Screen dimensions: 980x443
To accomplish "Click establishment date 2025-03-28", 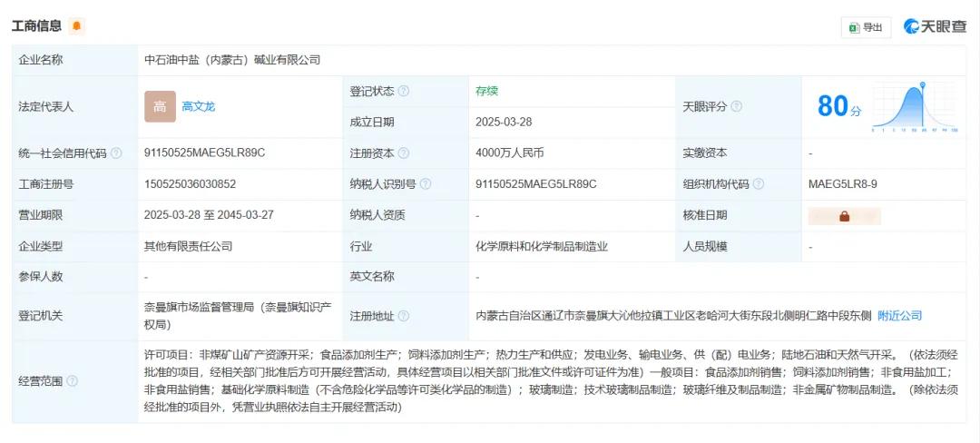I will tap(504, 123).
